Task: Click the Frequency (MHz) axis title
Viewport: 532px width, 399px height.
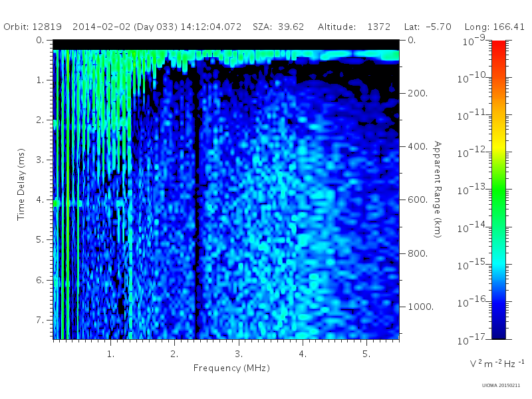Action: (x=231, y=368)
